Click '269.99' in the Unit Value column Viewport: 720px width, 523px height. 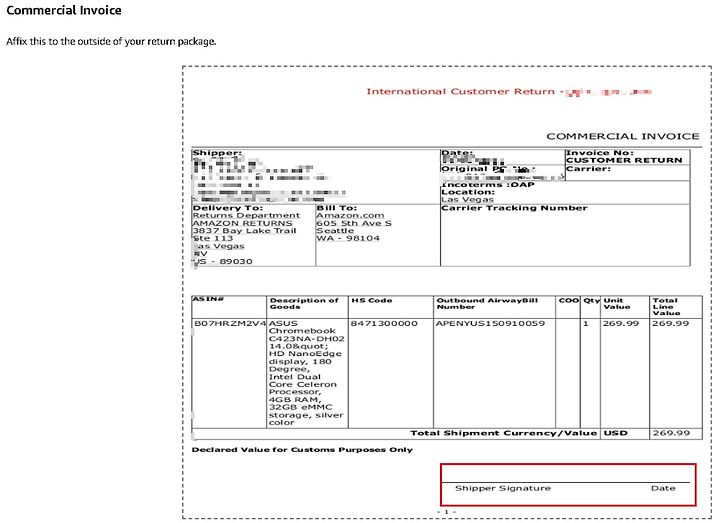point(621,323)
